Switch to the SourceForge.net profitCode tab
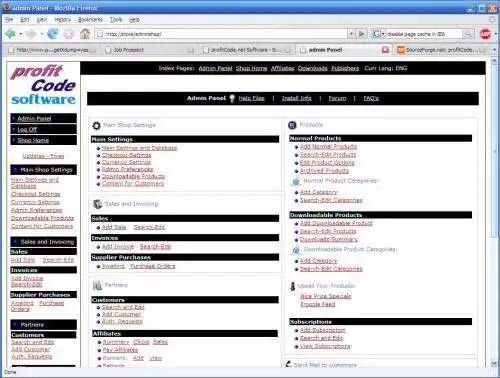 pos(441,50)
